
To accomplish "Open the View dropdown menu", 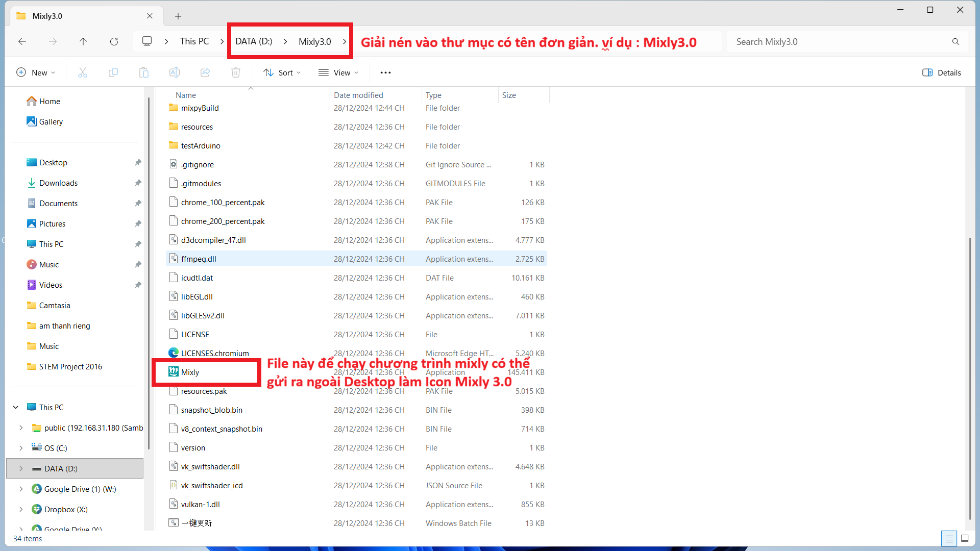I will [338, 72].
